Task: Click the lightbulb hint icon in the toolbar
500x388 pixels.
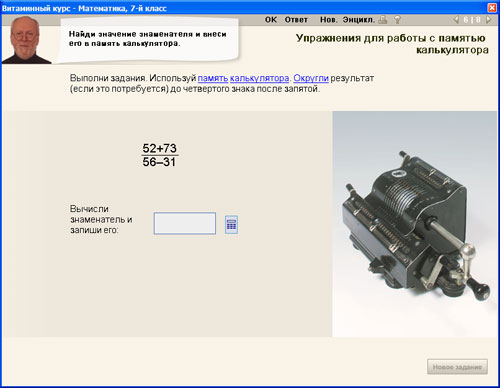Action: (397, 20)
